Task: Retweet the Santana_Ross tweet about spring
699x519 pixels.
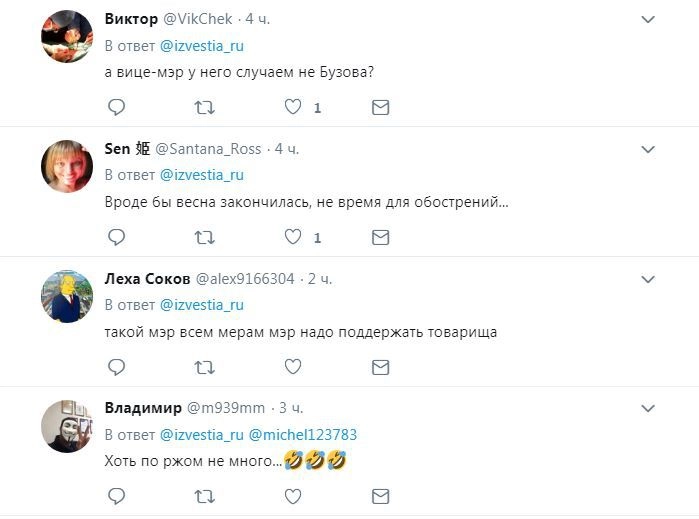Action: [204, 237]
